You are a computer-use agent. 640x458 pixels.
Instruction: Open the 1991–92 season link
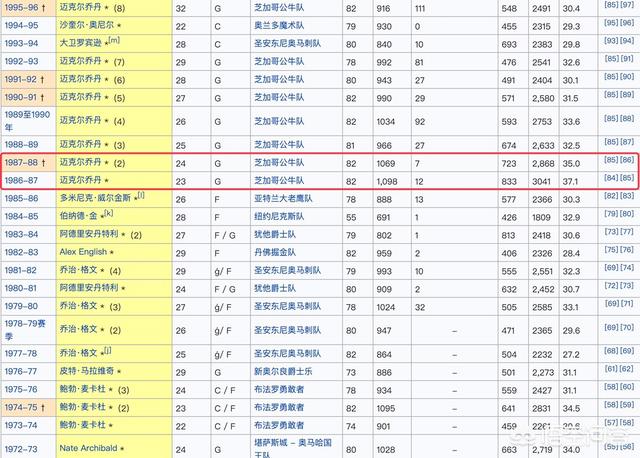click(21, 79)
